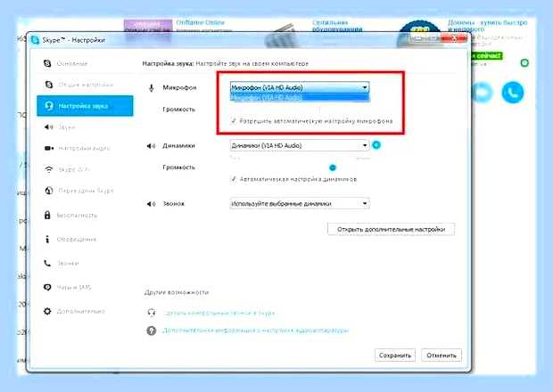The image size is (553, 392).
Task: Click the question mark help icon
Action: (x=152, y=331)
